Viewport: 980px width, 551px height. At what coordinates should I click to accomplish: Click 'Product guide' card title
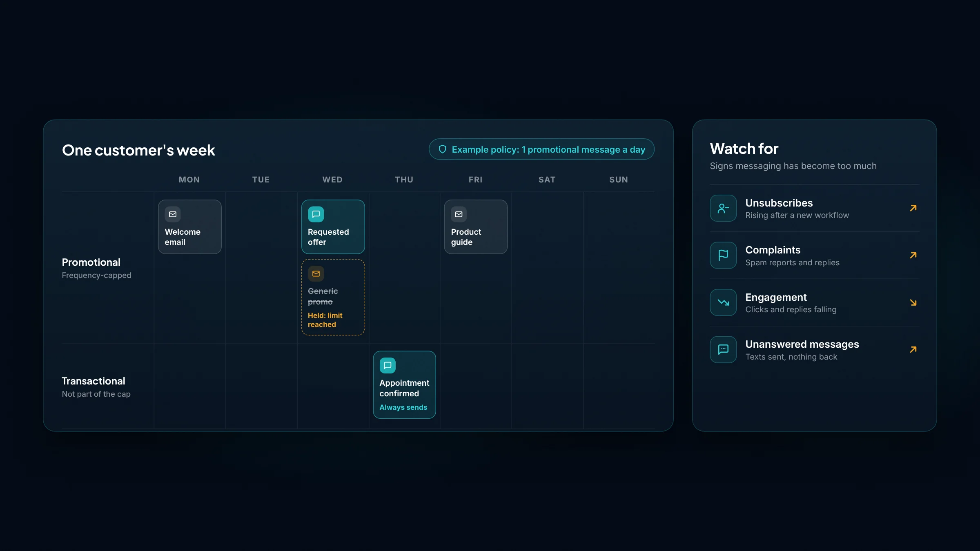click(466, 237)
